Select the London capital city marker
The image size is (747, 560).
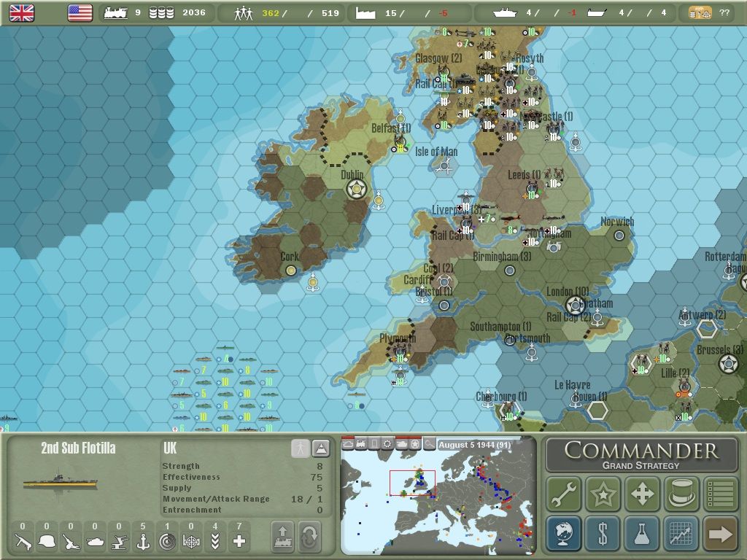point(575,305)
